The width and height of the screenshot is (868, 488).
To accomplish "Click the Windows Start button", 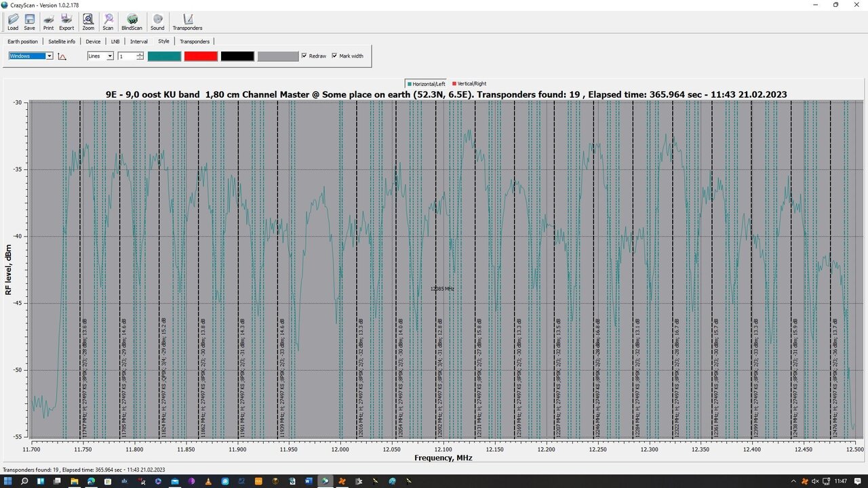I will click(8, 481).
